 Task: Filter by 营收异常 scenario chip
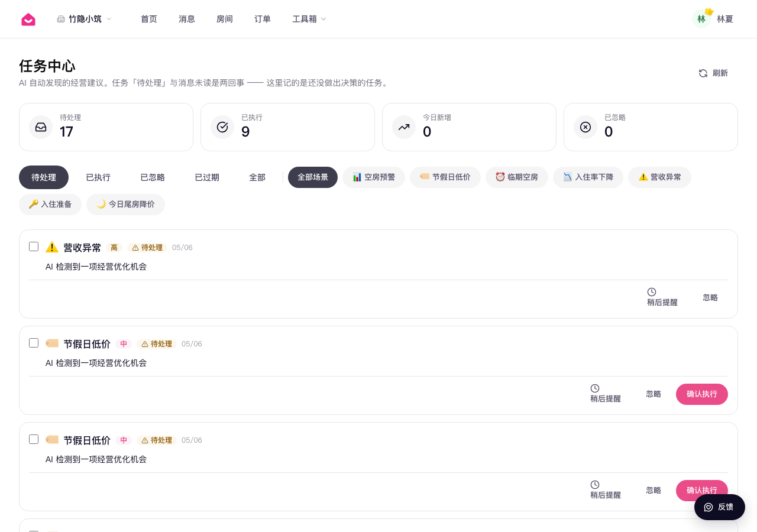click(x=659, y=177)
